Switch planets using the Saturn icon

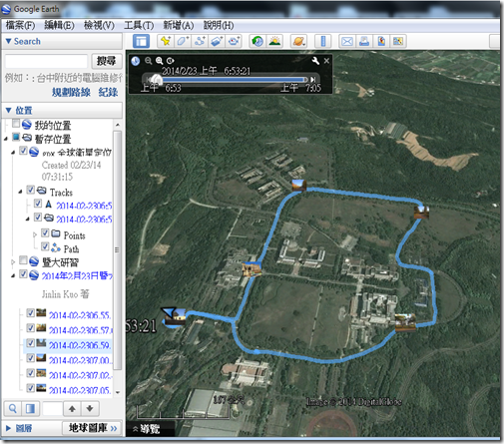(298, 41)
